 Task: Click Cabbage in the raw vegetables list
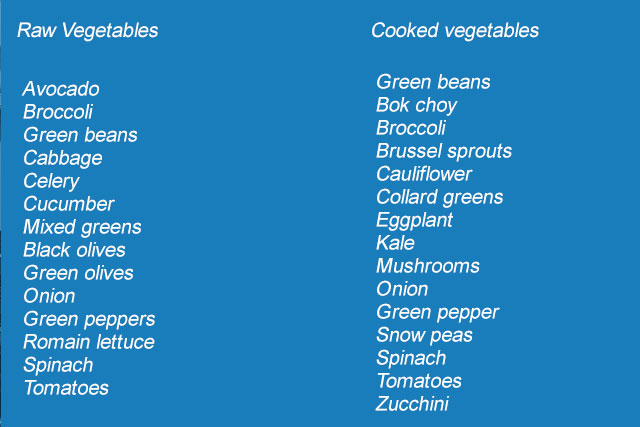click(62, 158)
